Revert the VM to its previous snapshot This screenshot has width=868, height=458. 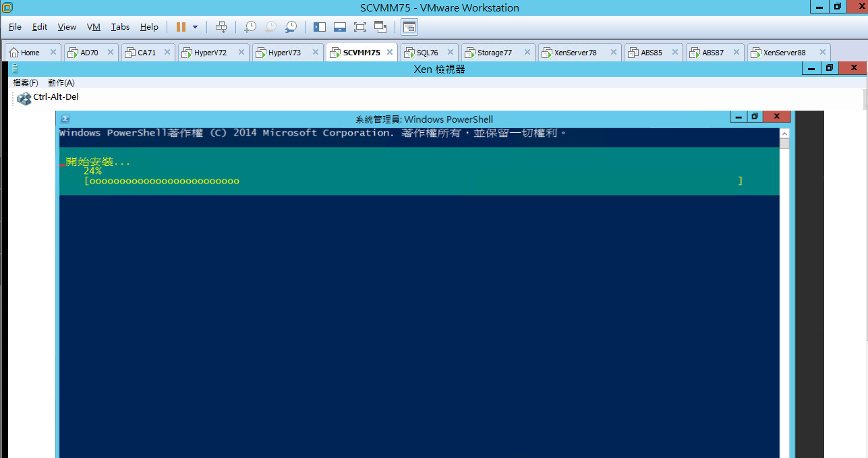coord(270,27)
